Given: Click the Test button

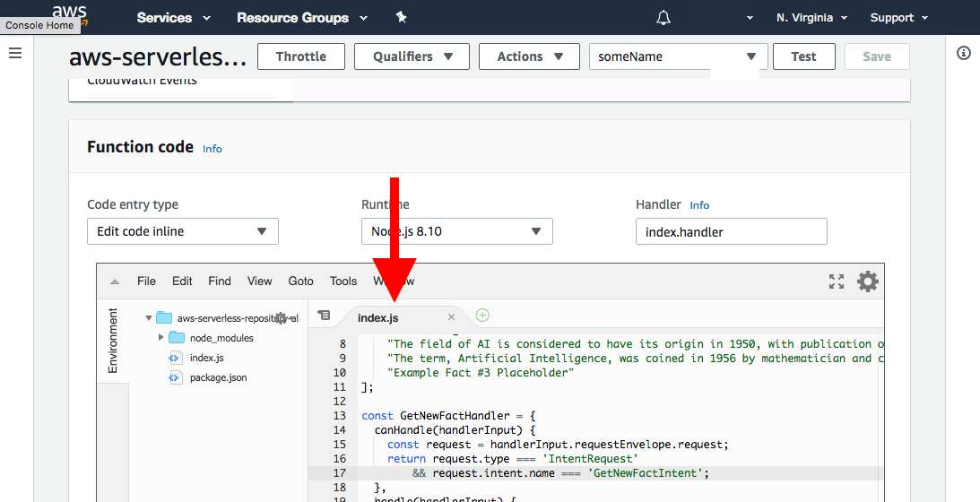Looking at the screenshot, I should pyautogui.click(x=803, y=56).
